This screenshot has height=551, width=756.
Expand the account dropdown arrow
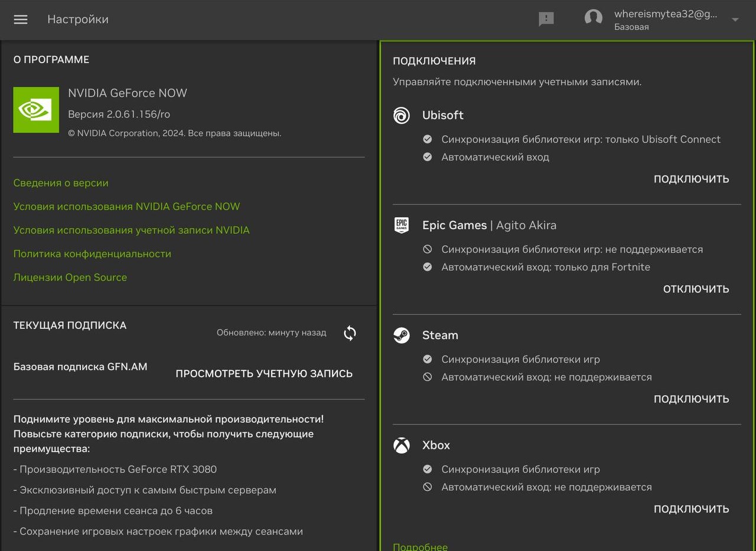[x=735, y=19]
